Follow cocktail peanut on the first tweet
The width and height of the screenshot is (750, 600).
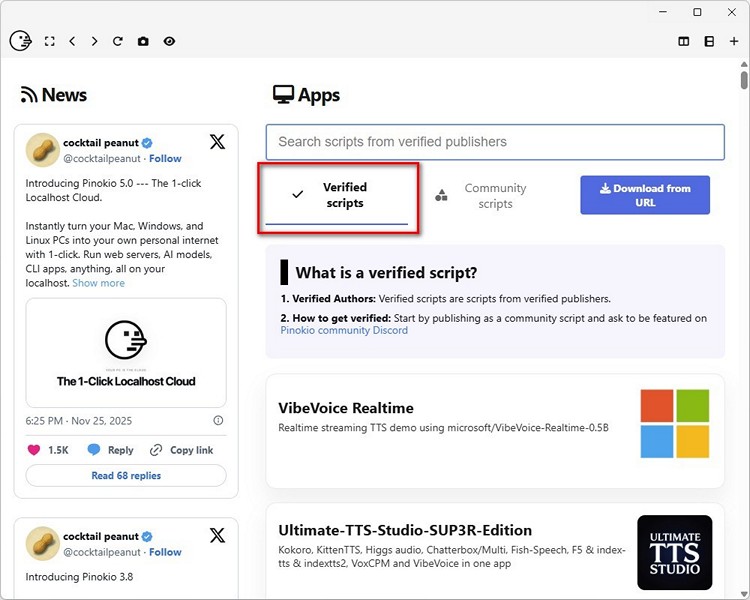[165, 158]
